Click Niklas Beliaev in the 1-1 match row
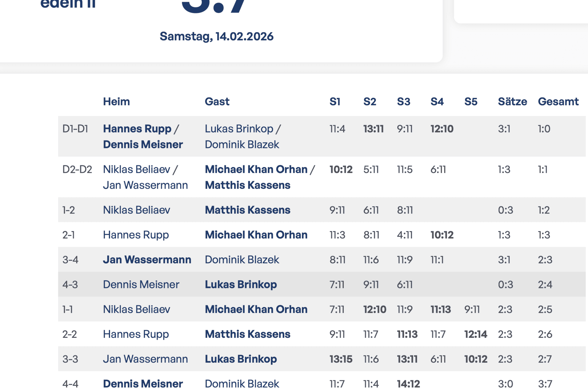Screen dimensions: 588x392 pyautogui.click(x=136, y=309)
